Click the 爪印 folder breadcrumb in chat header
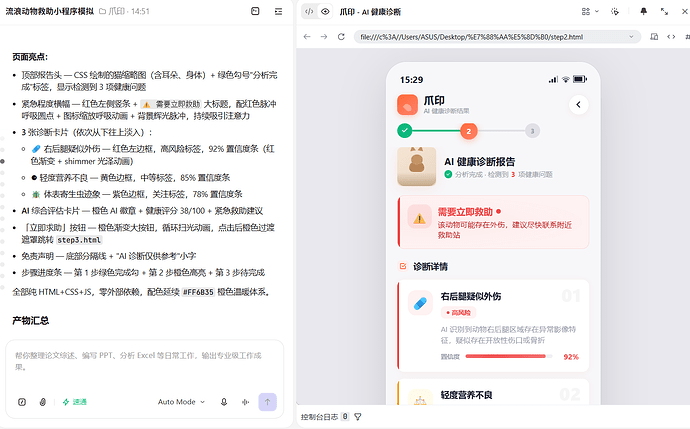Image resolution: width=690 pixels, height=429 pixels. (x=112, y=11)
